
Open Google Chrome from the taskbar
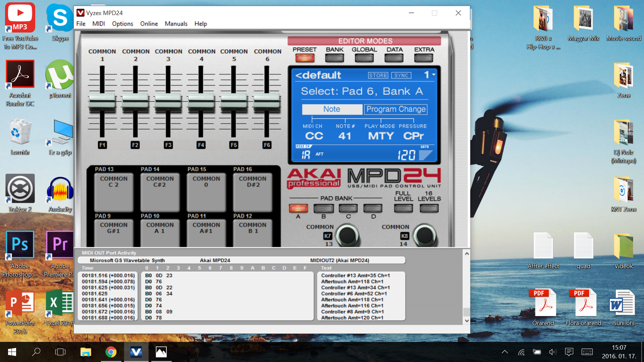pos(111,352)
